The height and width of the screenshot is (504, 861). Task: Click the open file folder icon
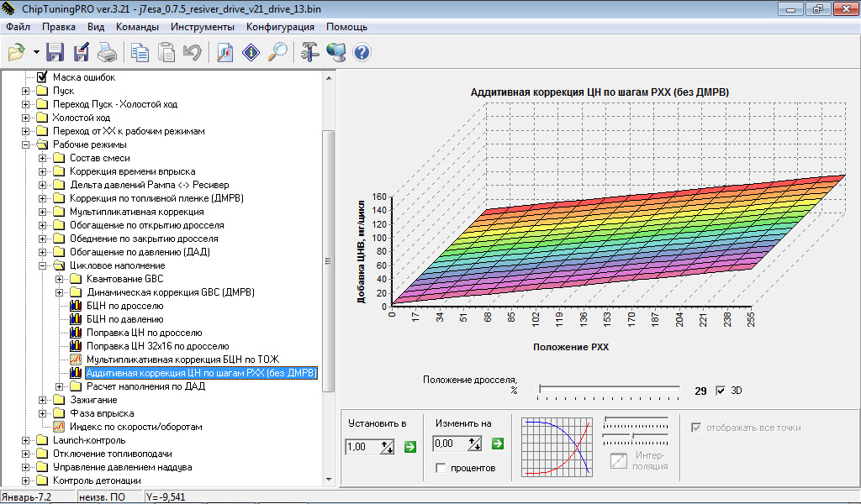(16, 53)
